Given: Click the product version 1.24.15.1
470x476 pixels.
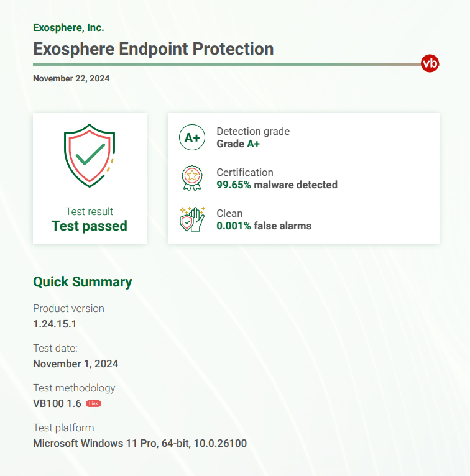Looking at the screenshot, I should [55, 324].
